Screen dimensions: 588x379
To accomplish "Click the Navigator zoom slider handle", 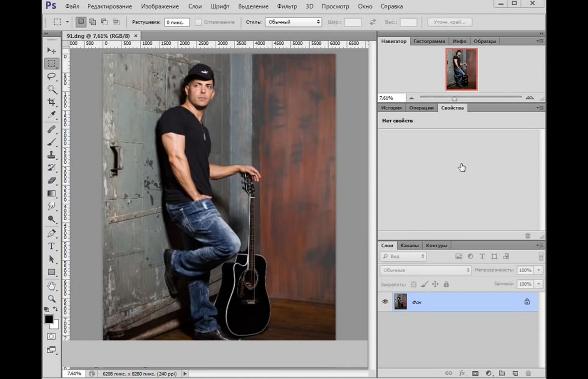I will (x=454, y=98).
